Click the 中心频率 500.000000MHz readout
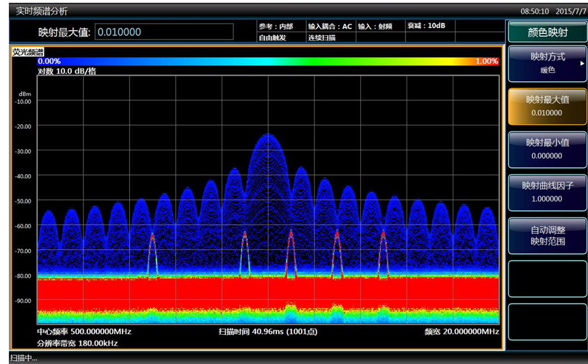Image resolution: width=588 pixels, height=364 pixels. pos(84,331)
